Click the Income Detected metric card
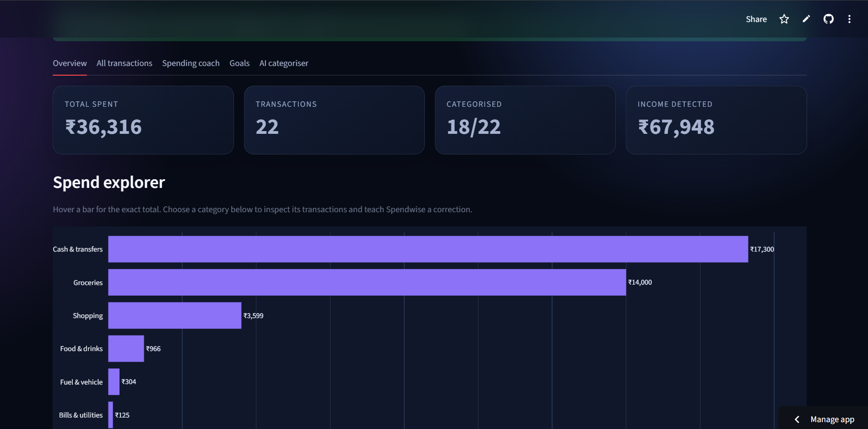The image size is (868, 429). click(716, 120)
